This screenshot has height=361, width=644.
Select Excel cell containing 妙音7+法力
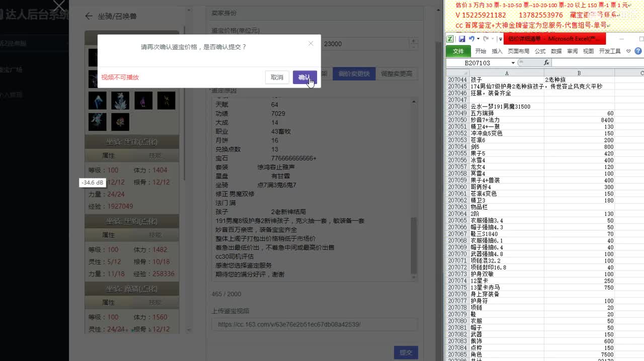coord(506,120)
